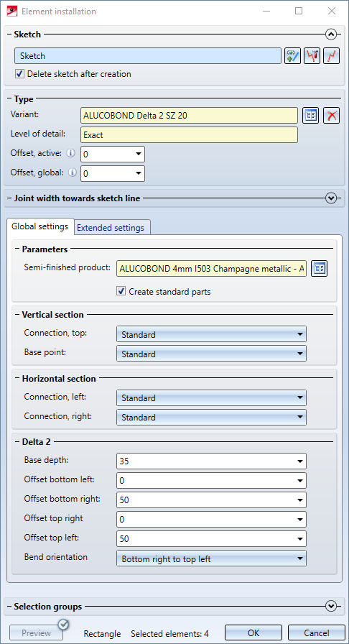The width and height of the screenshot is (349, 644).
Task: Open the Bend orientation dropdown
Action: 211,558
